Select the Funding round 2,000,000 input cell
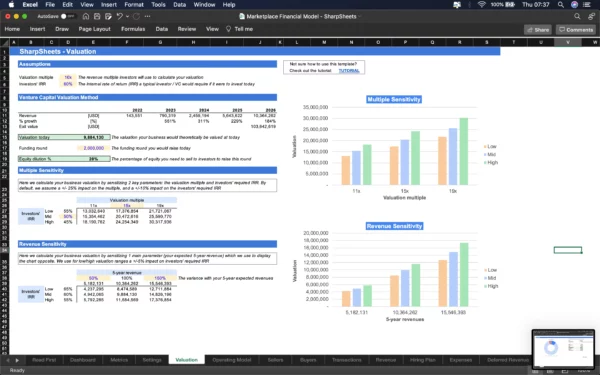The width and height of the screenshot is (600, 375). pyautogui.click(x=93, y=148)
